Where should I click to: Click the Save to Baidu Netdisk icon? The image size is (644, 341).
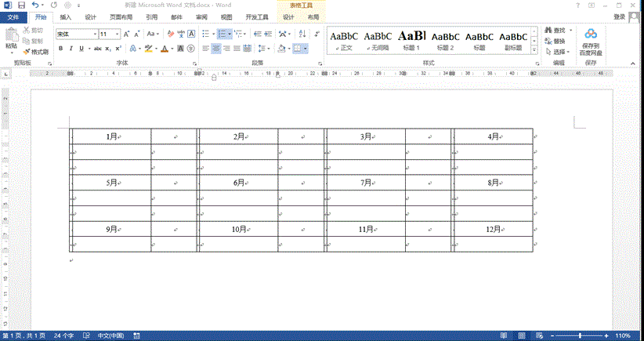[x=592, y=34]
